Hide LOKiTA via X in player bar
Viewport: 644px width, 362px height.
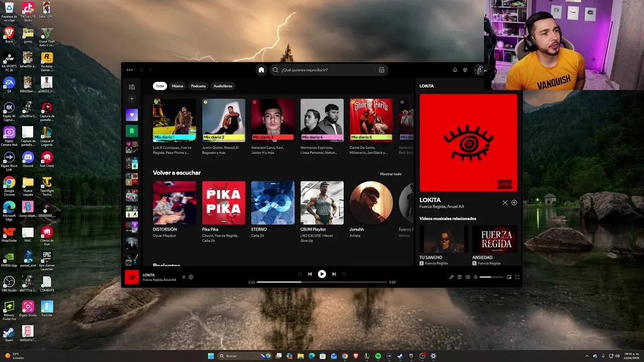(184, 277)
